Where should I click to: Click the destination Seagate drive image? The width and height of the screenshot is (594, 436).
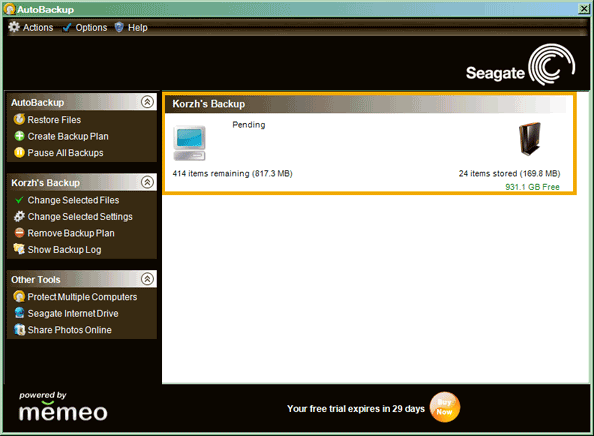point(530,139)
